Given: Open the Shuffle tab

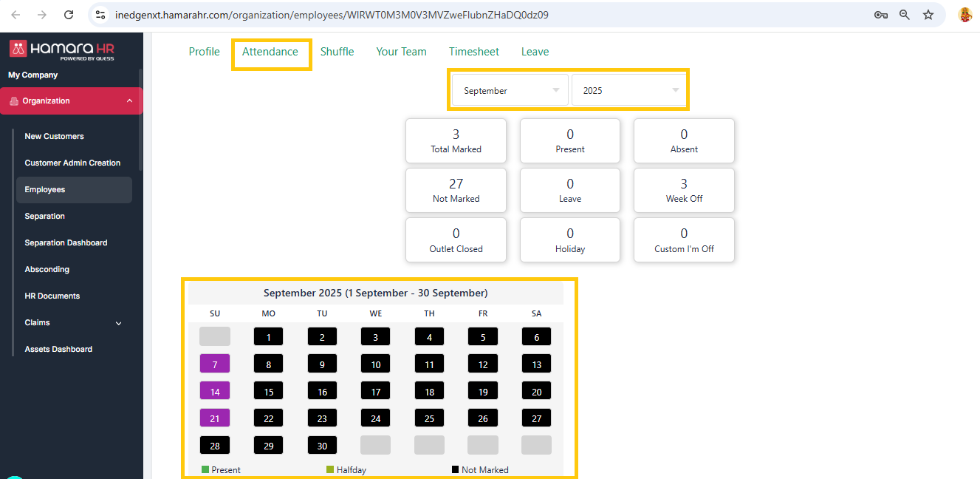Looking at the screenshot, I should pos(337,52).
